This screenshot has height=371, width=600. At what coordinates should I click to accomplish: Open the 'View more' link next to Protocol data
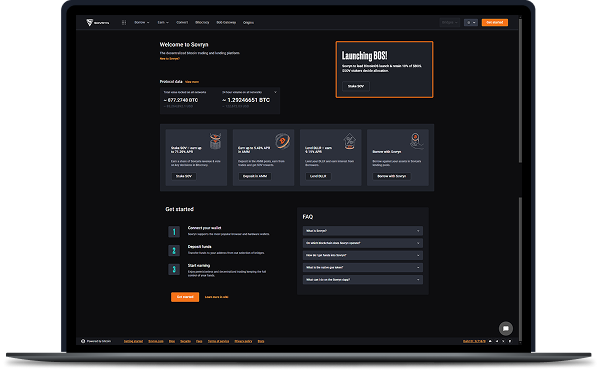point(192,82)
